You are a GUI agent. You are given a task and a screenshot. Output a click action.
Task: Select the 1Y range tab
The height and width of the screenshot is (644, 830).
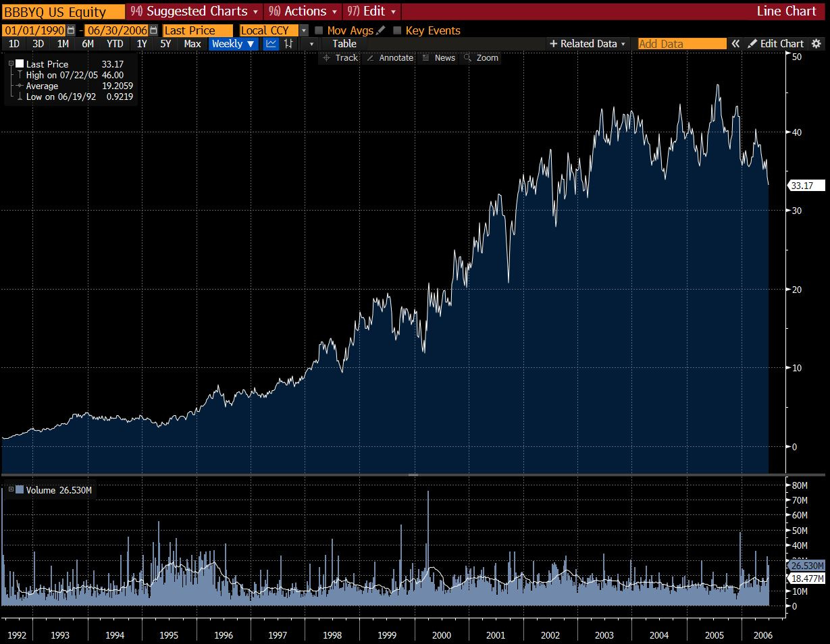coord(141,44)
